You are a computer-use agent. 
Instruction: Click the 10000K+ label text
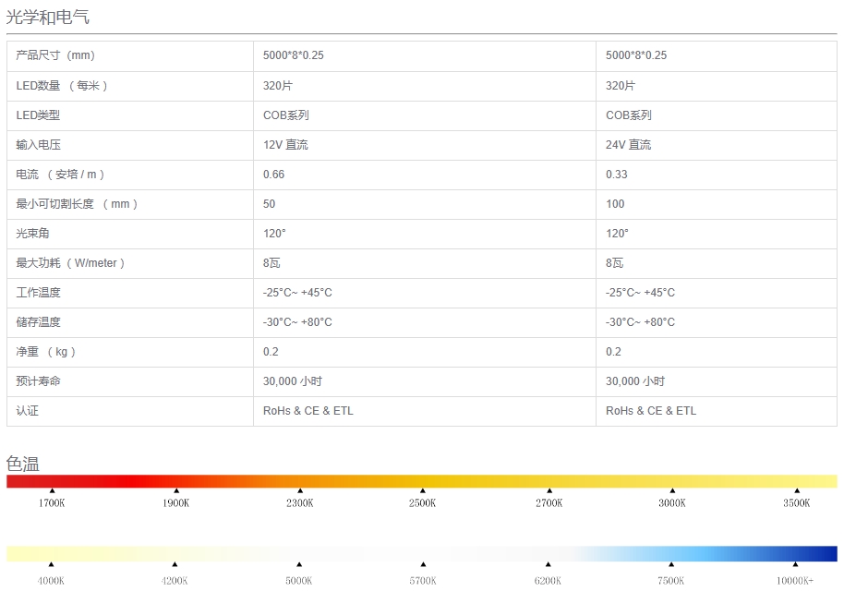[795, 581]
